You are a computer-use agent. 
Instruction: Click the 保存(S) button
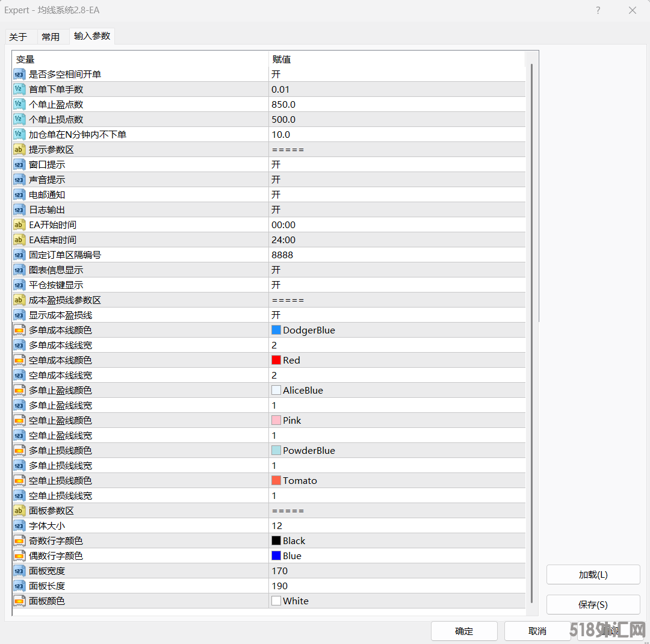pyautogui.click(x=593, y=605)
